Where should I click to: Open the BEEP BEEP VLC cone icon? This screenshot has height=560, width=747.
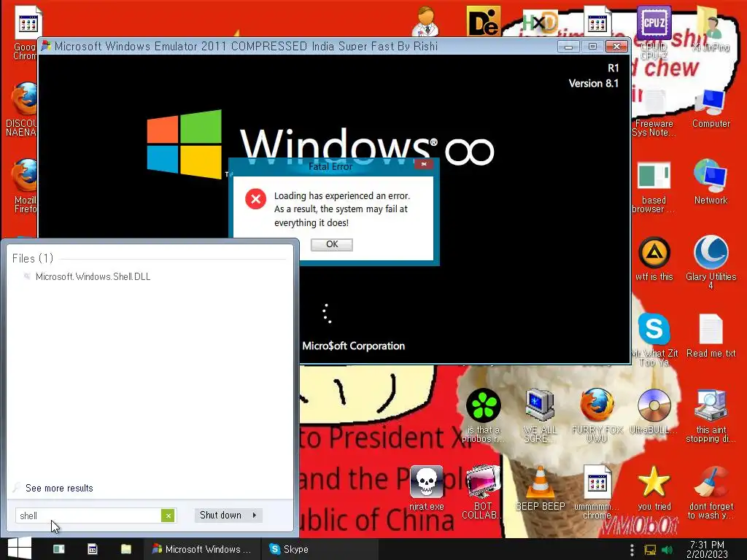coord(540,489)
